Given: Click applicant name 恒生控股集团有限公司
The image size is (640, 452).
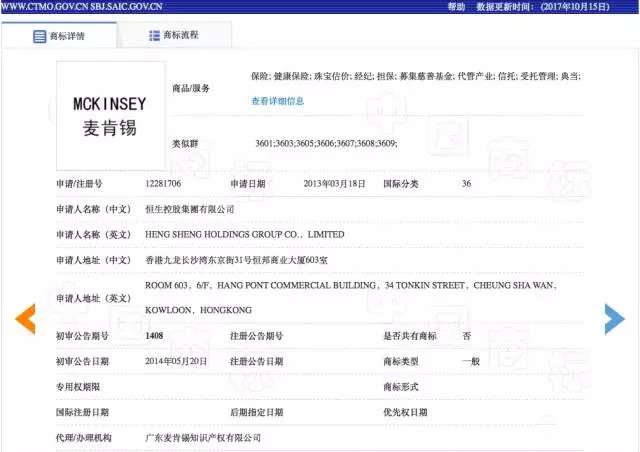Looking at the screenshot, I should (x=189, y=209).
